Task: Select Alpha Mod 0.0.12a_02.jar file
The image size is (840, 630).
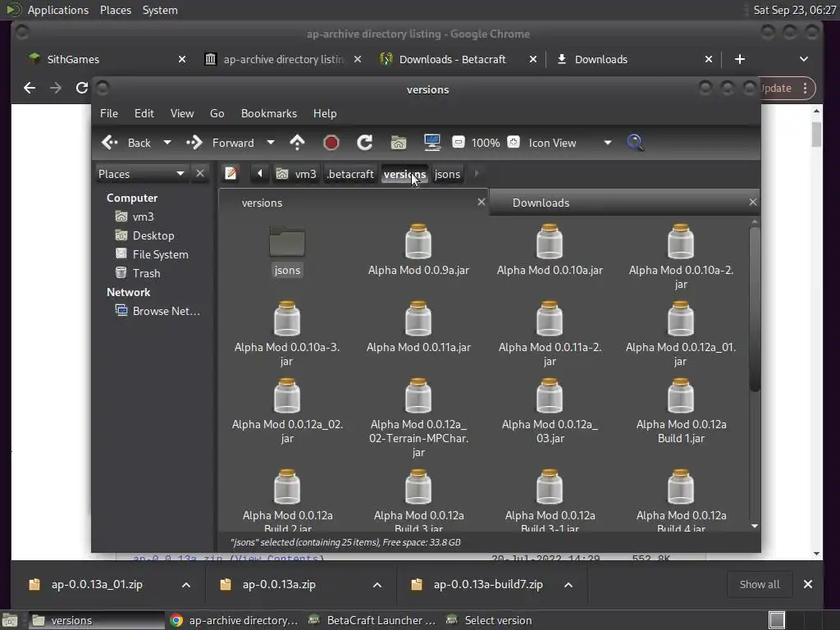Action: tap(287, 412)
